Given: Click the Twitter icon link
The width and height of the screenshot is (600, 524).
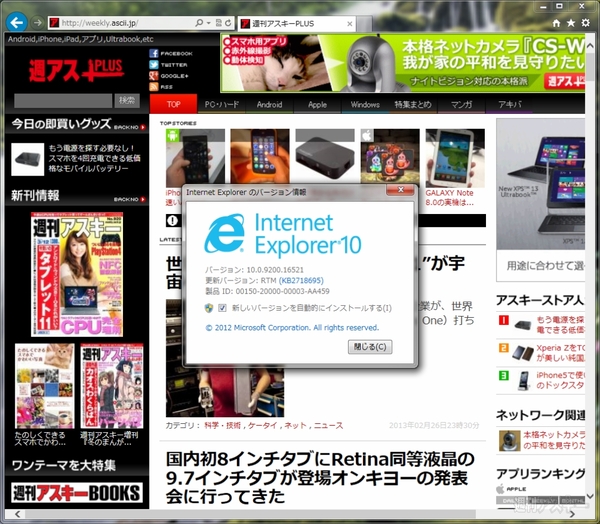Looking at the screenshot, I should (154, 64).
